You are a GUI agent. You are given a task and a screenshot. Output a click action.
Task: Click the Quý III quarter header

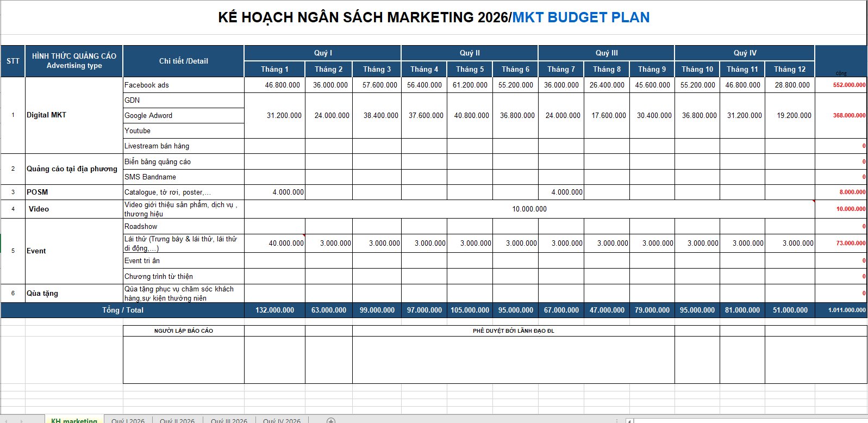point(607,53)
